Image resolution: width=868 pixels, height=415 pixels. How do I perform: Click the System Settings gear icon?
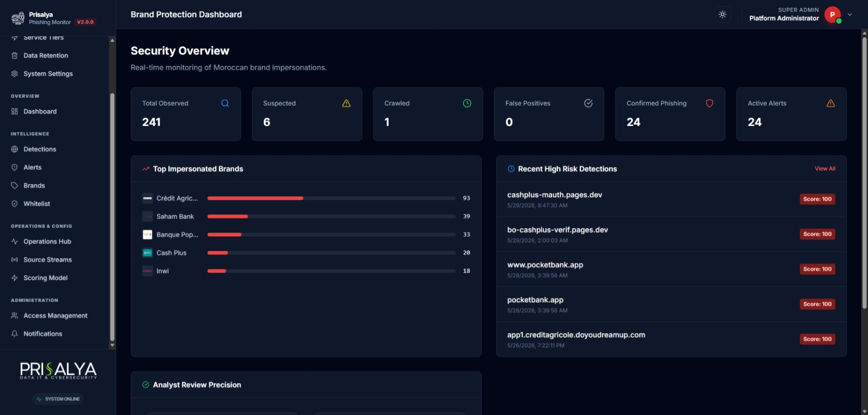[15, 74]
